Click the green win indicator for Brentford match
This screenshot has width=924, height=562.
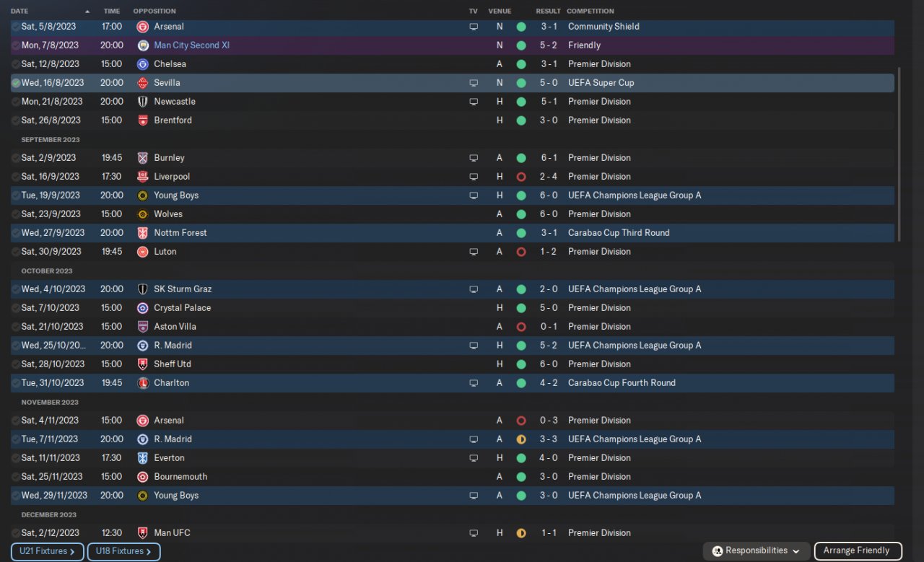point(521,120)
